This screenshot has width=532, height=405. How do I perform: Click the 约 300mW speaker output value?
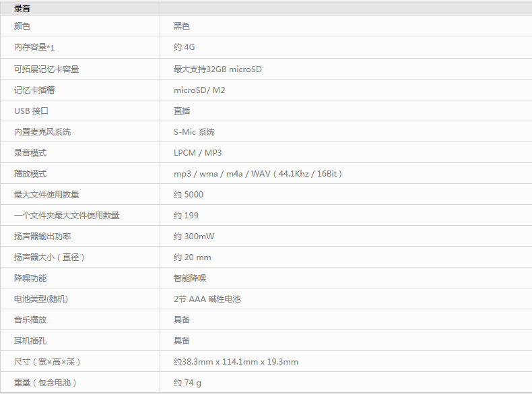[194, 237]
